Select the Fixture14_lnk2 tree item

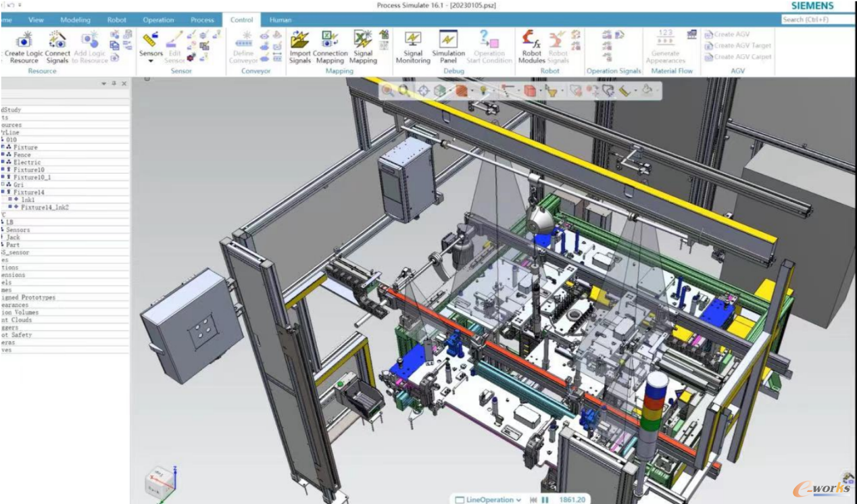[x=45, y=207]
